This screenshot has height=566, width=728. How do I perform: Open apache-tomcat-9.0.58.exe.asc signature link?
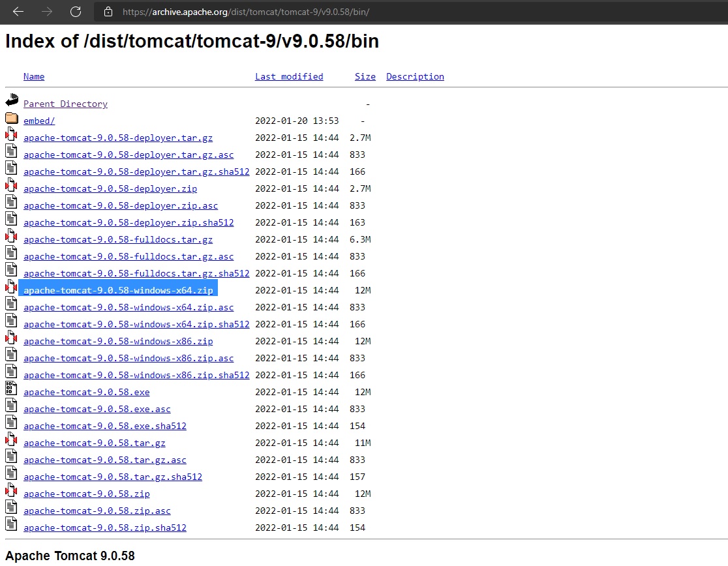coord(97,409)
